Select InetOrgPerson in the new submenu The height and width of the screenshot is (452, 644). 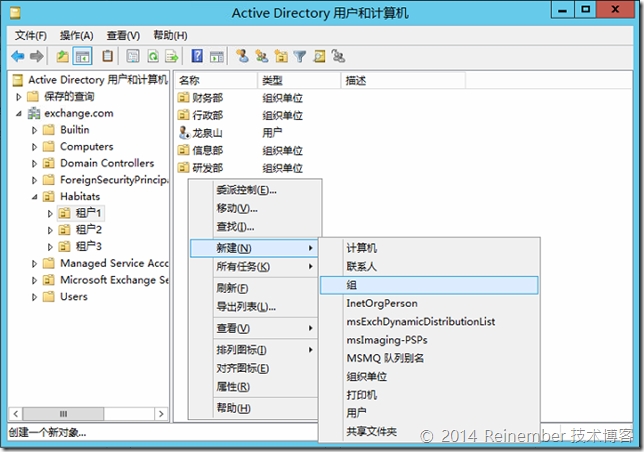429,303
